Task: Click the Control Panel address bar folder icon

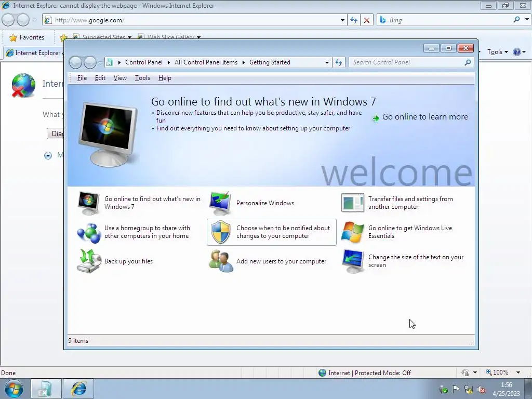Action: (109, 62)
